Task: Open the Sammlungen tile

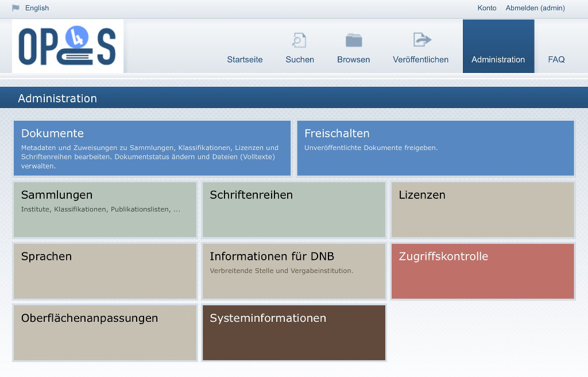Action: point(105,210)
